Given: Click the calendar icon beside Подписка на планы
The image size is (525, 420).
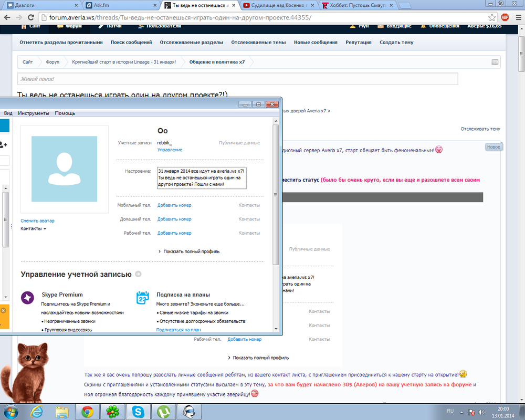Looking at the screenshot, I should [x=143, y=298].
